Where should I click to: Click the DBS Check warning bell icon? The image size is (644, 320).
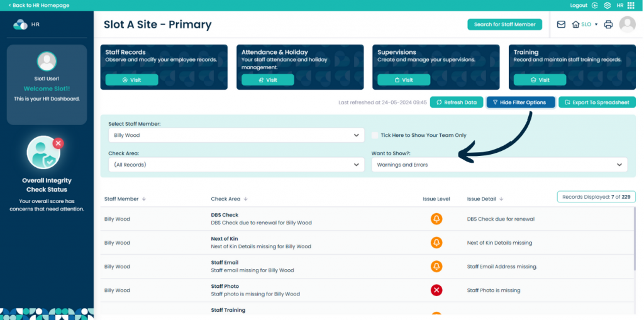coord(436,219)
